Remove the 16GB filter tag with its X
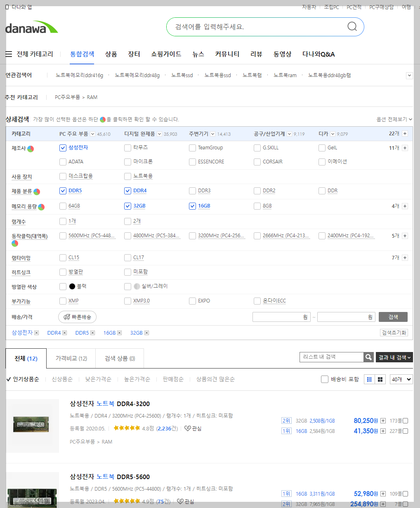The height and width of the screenshot is (508, 420). point(120,333)
